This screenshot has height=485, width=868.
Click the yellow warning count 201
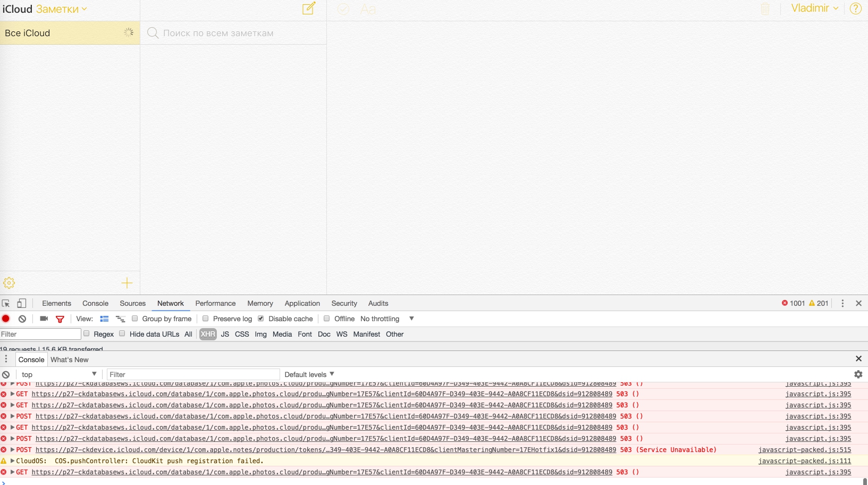(819, 303)
